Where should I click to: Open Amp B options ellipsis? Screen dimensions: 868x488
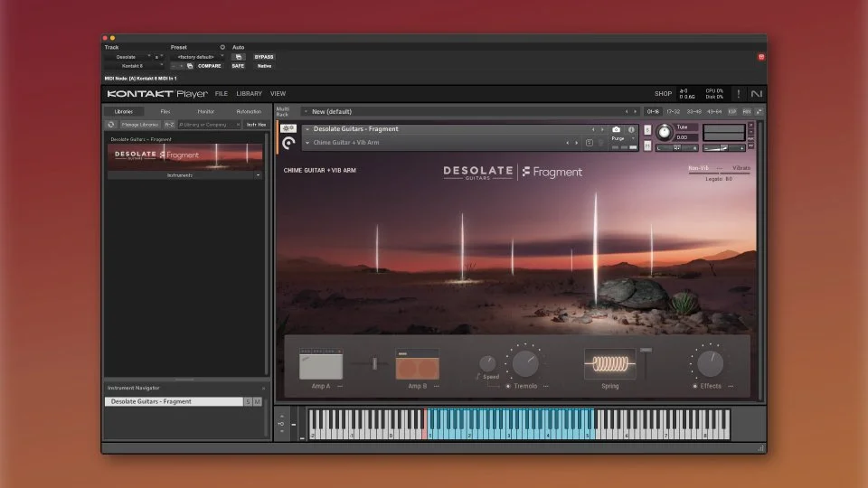[x=437, y=386]
